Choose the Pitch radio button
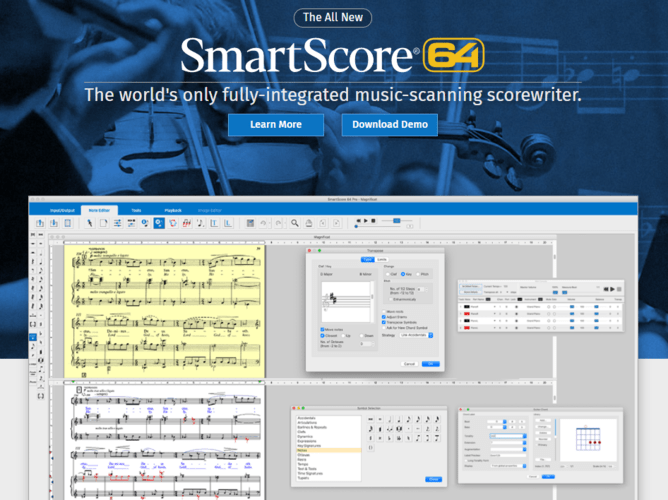This screenshot has width=668, height=500. pyautogui.click(x=418, y=274)
